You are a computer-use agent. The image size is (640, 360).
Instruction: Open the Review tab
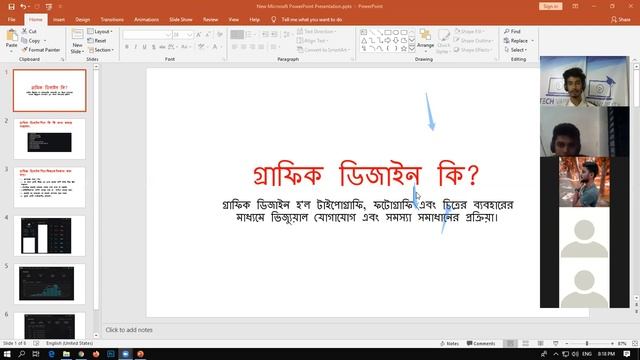[x=211, y=20]
